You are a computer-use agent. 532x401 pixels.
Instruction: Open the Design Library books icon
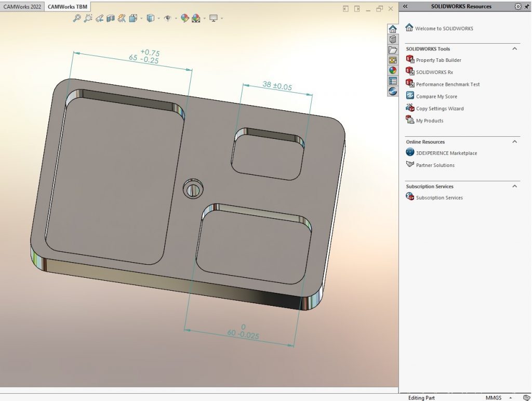[x=393, y=40]
